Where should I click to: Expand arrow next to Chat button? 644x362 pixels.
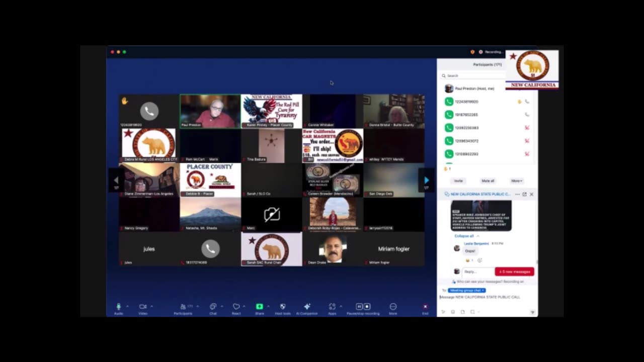point(222,306)
